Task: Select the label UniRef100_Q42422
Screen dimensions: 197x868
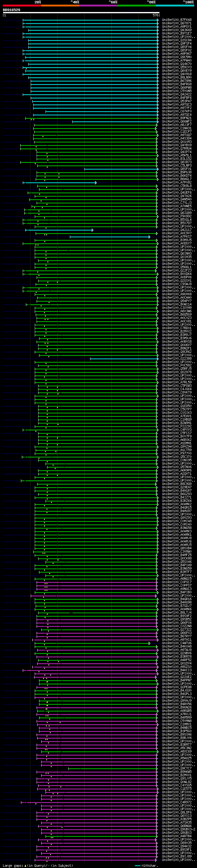Action: click(177, 94)
